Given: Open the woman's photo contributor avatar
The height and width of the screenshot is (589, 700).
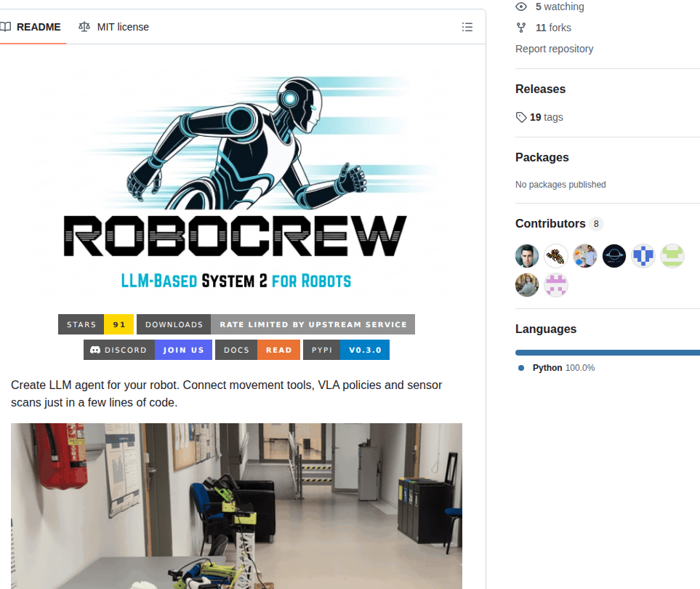Looking at the screenshot, I should coord(527,285).
